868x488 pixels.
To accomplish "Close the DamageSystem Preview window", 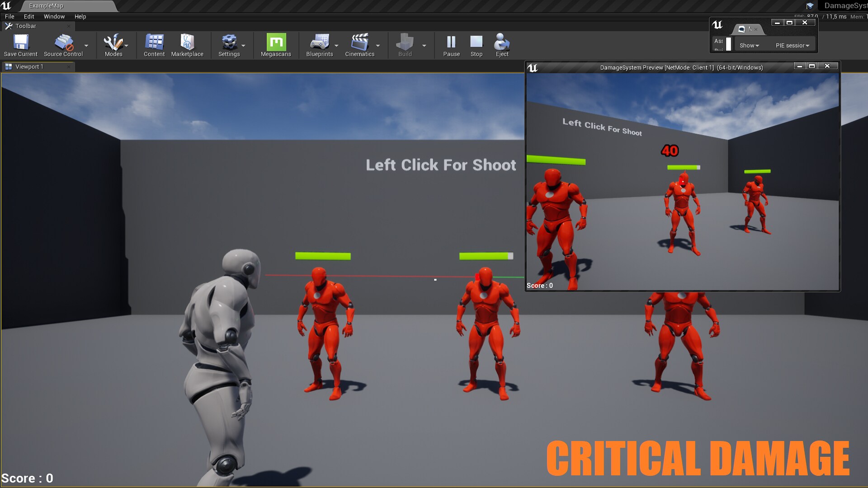I will 827,66.
